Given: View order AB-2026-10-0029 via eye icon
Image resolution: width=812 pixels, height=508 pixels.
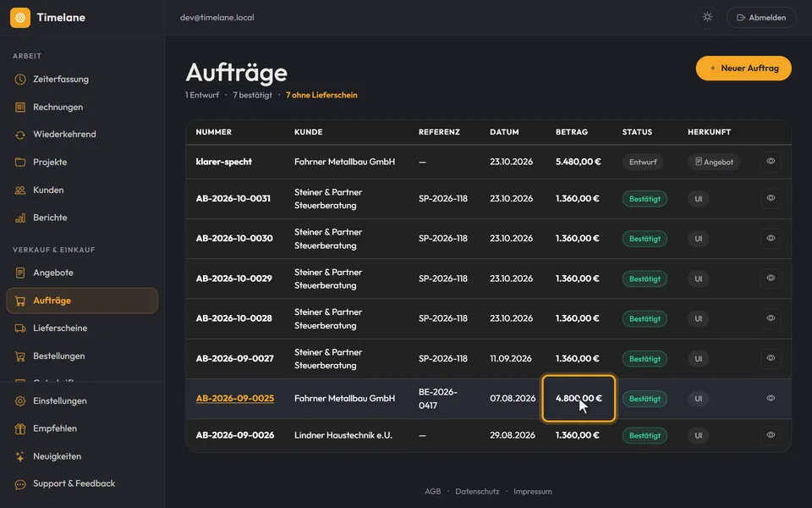Looking at the screenshot, I should (771, 278).
